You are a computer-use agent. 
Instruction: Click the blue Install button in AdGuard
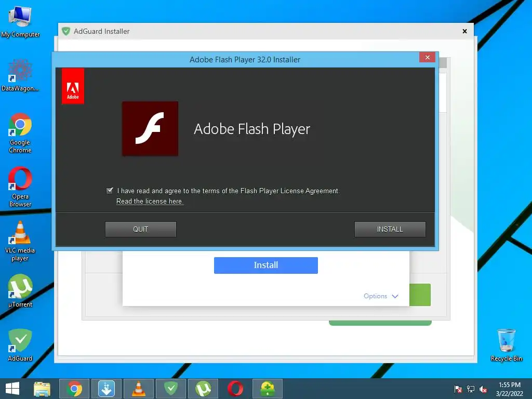pos(266,265)
